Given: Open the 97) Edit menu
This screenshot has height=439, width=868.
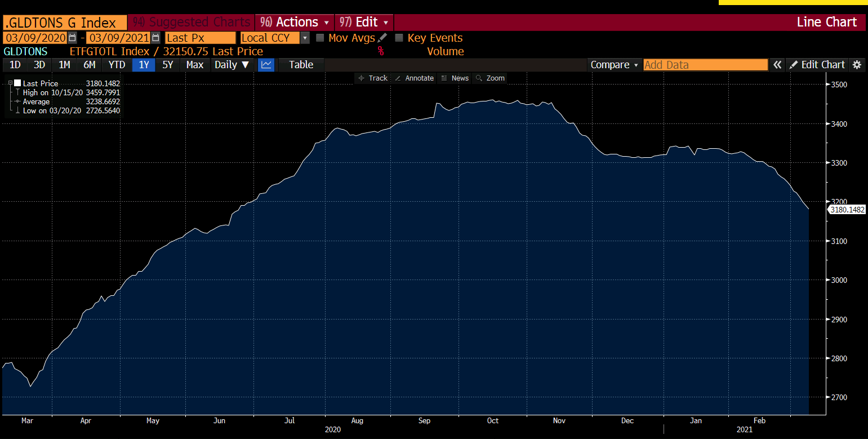Looking at the screenshot, I should tap(364, 23).
